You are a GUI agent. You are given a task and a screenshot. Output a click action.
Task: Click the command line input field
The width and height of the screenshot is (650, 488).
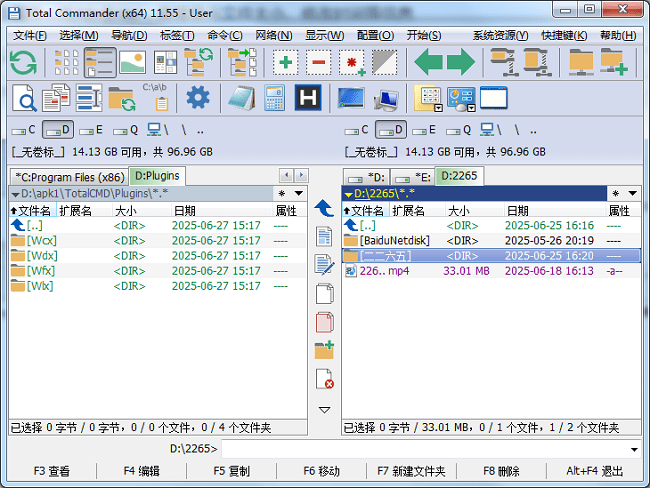[430, 449]
